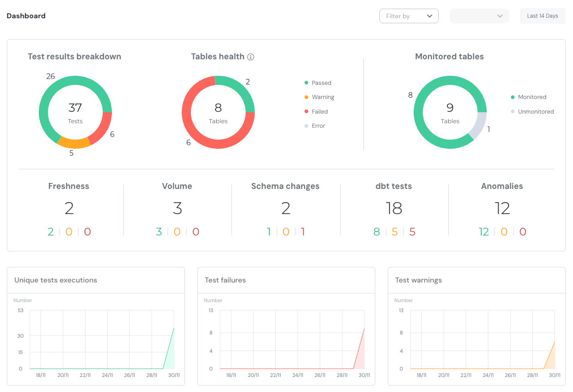Open the Filter by dropdown
Screen dimensions: 573x392
coord(408,16)
